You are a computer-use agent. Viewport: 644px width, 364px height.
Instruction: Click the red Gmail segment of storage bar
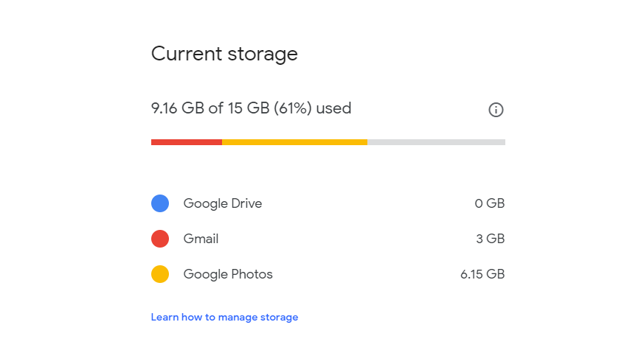(x=187, y=142)
